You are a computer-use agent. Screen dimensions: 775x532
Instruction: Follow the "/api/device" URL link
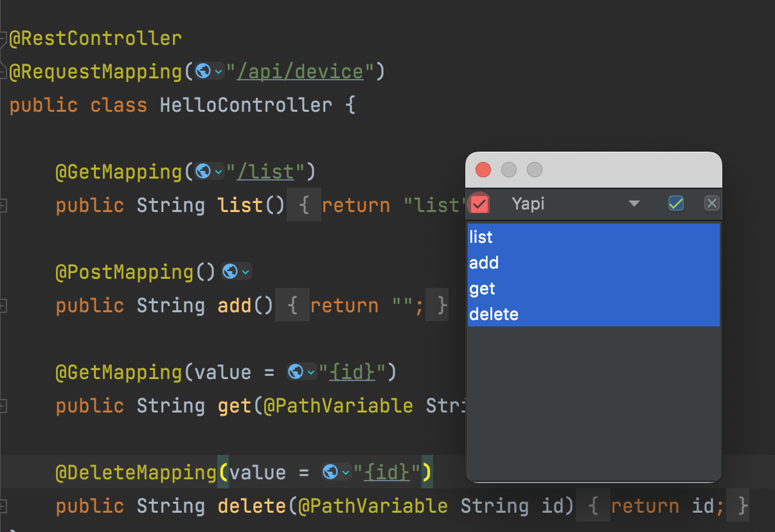[x=301, y=71]
